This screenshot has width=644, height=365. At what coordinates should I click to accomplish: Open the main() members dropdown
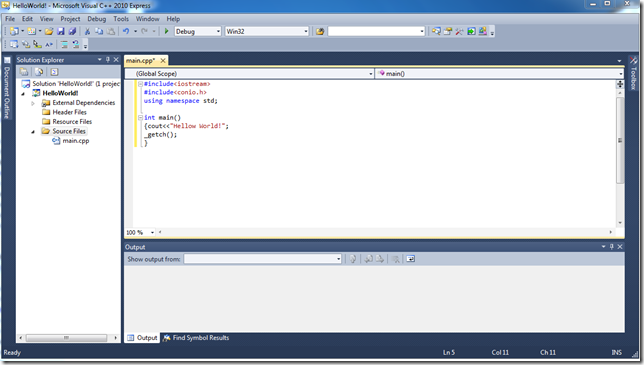click(621, 73)
